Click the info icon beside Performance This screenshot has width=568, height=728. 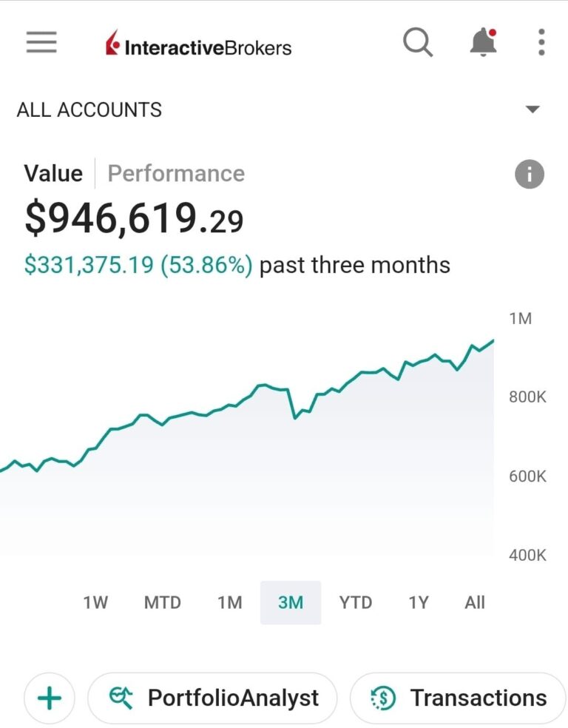pos(529,175)
